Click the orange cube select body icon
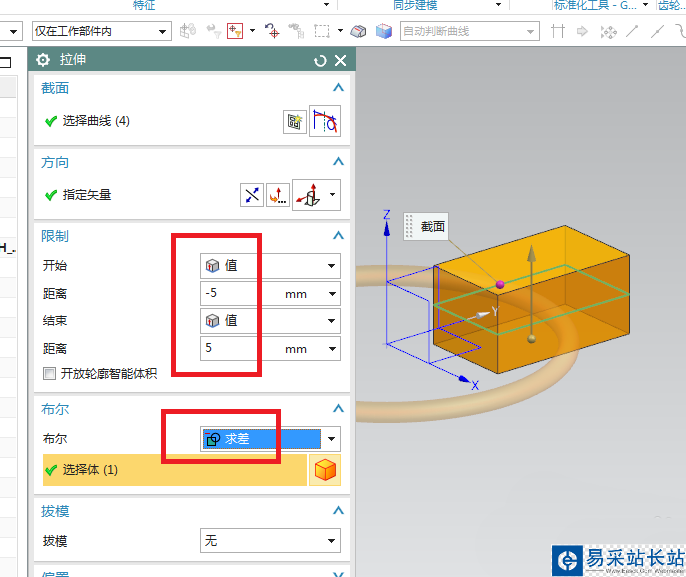The image size is (686, 577). 325,470
